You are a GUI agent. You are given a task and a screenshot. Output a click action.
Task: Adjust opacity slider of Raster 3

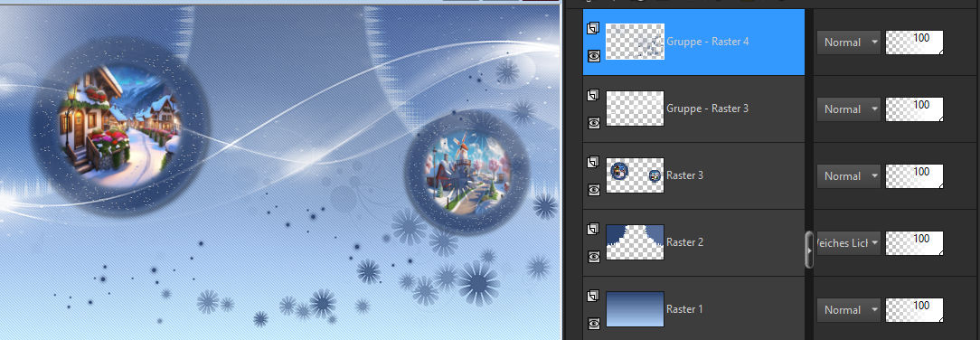tap(914, 176)
